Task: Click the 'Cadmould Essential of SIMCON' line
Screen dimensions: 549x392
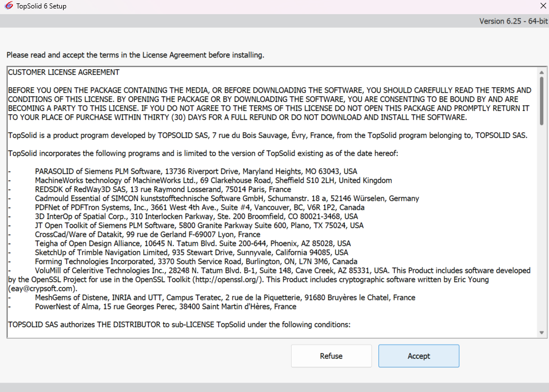Action: coord(227,198)
